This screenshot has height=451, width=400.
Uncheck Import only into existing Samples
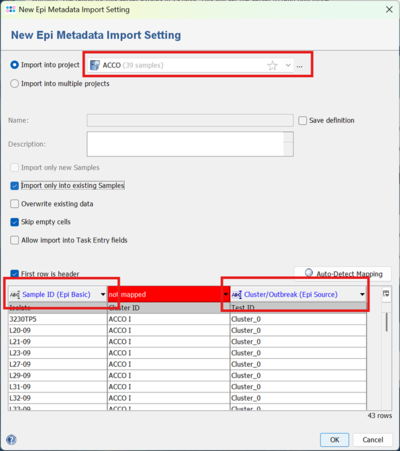[14, 186]
